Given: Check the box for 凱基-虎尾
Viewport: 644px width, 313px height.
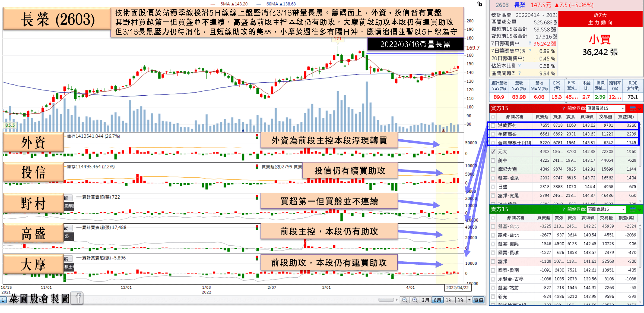Looking at the screenshot, I should 493,178.
